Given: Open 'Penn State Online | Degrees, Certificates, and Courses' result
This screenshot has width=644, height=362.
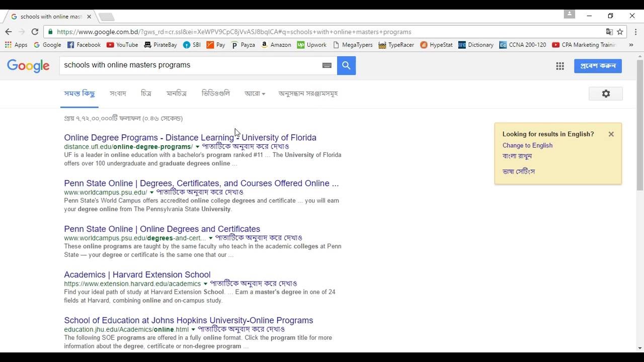Looking at the screenshot, I should click(x=201, y=183).
